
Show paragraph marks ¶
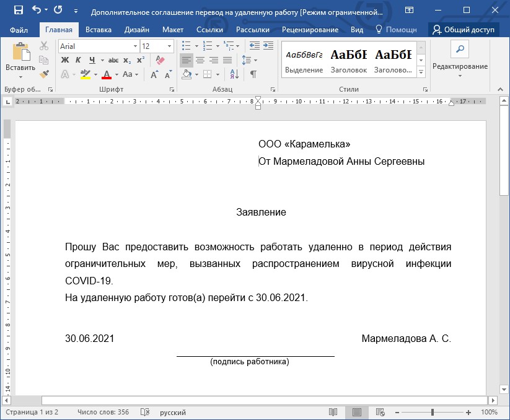253,74
